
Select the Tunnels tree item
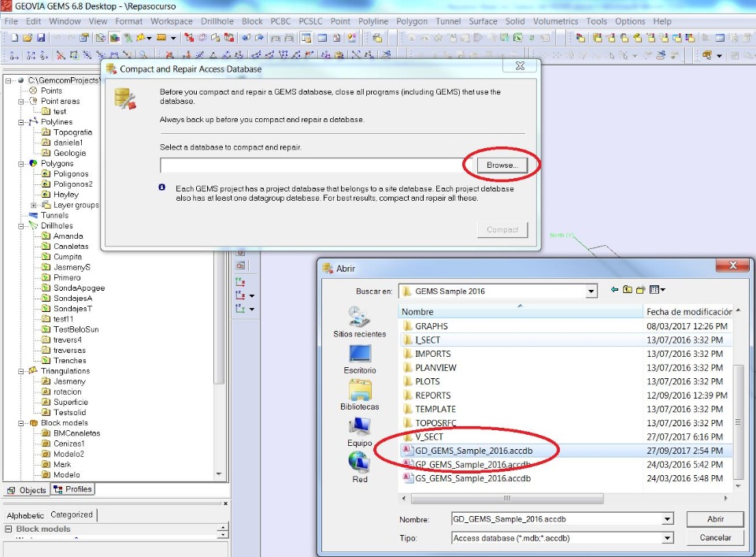(54, 215)
